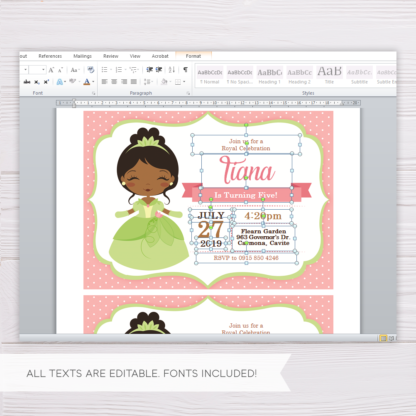
Task: Click the 'JULY' month text
Action: click(211, 215)
